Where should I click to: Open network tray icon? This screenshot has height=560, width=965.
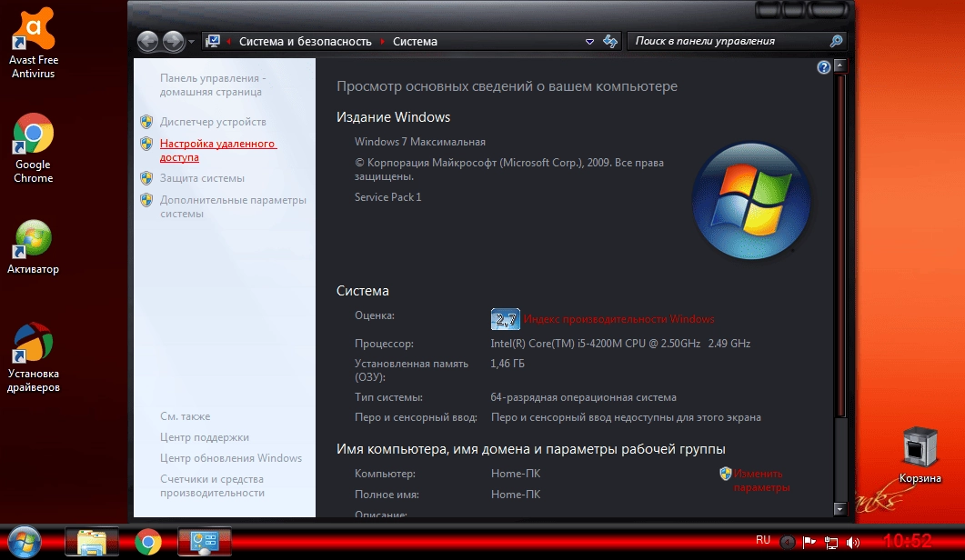[x=830, y=542]
